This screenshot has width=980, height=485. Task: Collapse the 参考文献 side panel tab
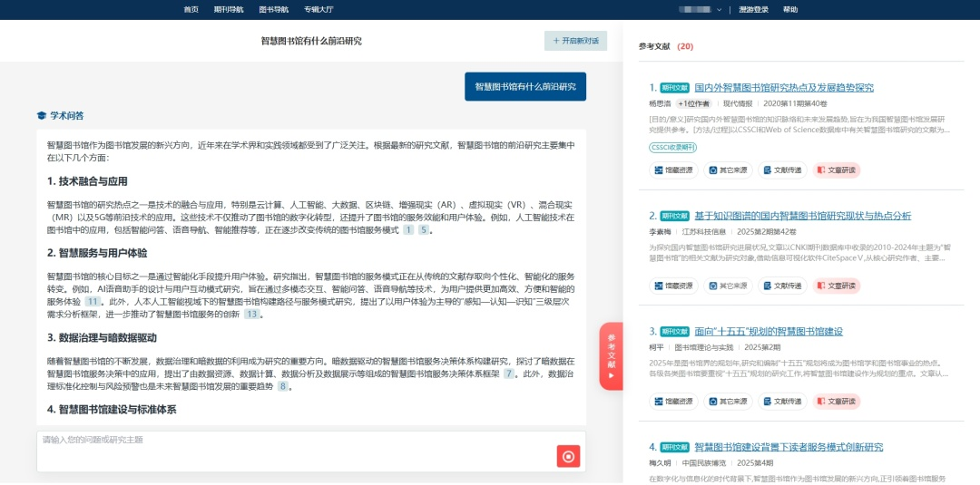612,355
